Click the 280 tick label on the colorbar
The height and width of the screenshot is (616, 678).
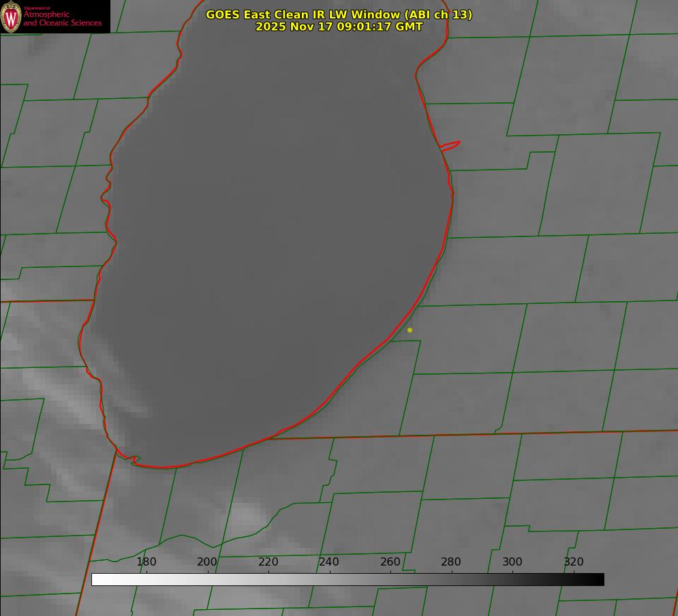(451, 562)
